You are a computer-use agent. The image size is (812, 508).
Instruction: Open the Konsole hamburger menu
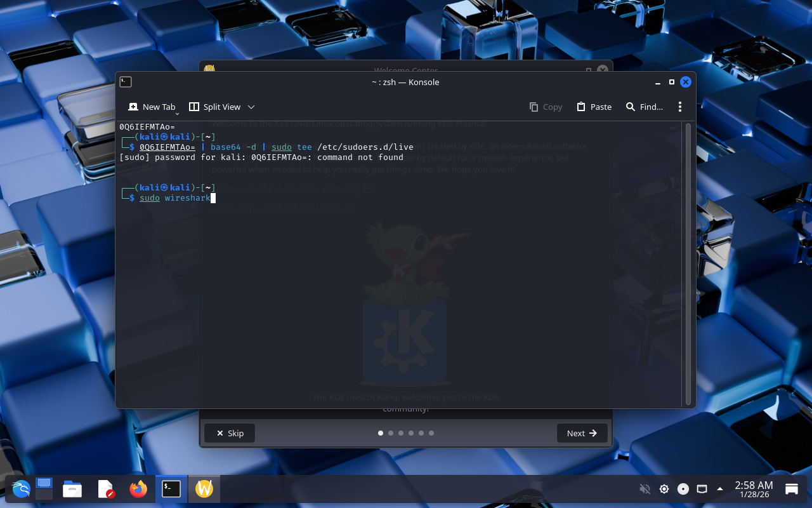[x=679, y=107]
